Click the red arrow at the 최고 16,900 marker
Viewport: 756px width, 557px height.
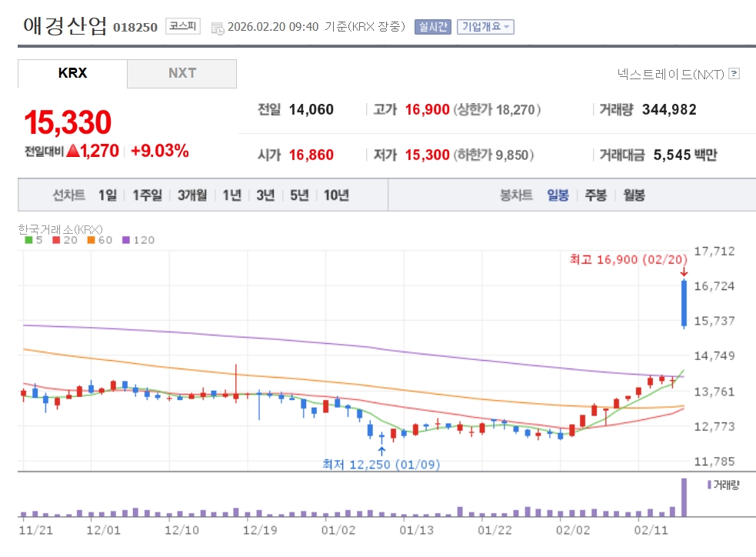click(x=683, y=272)
